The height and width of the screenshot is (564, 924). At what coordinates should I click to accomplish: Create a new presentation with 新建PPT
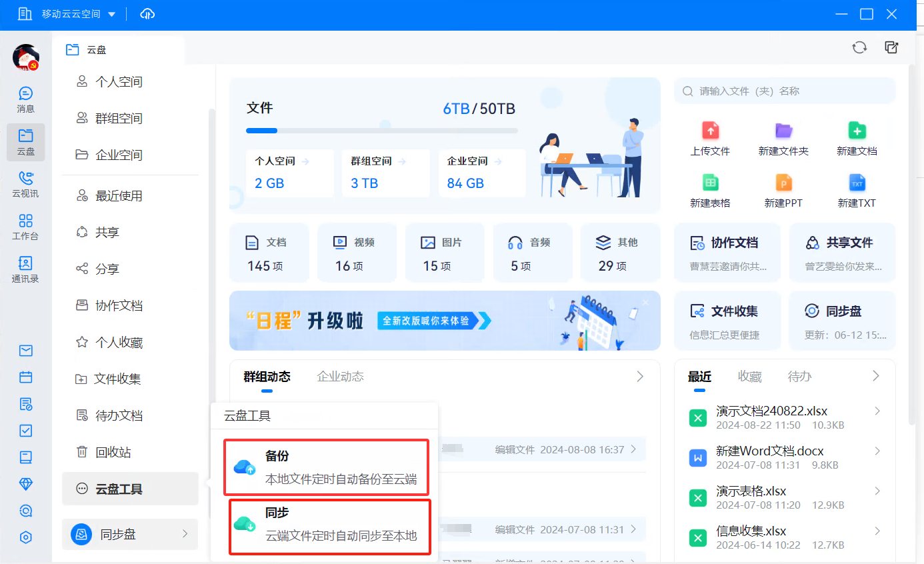point(783,191)
